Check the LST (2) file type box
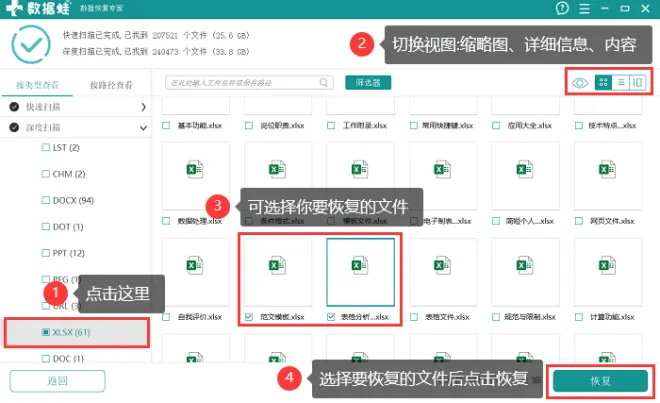This screenshot has width=660, height=403. coord(45,147)
